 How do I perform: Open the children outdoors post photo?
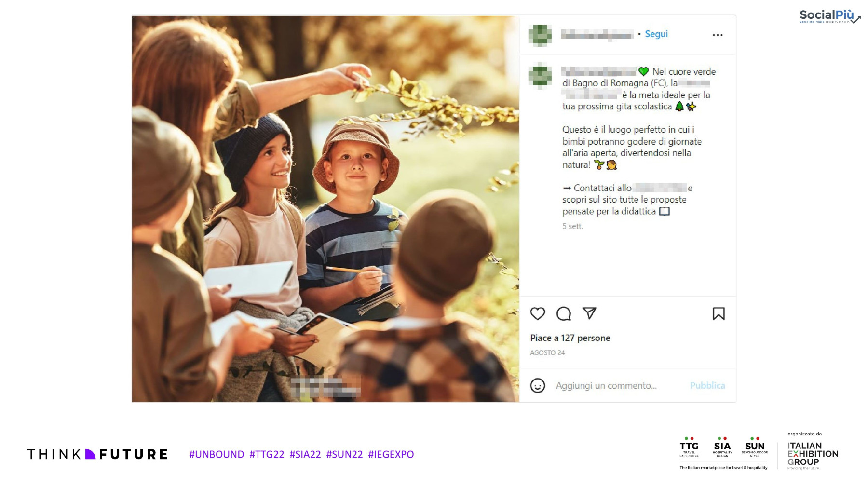(325, 209)
